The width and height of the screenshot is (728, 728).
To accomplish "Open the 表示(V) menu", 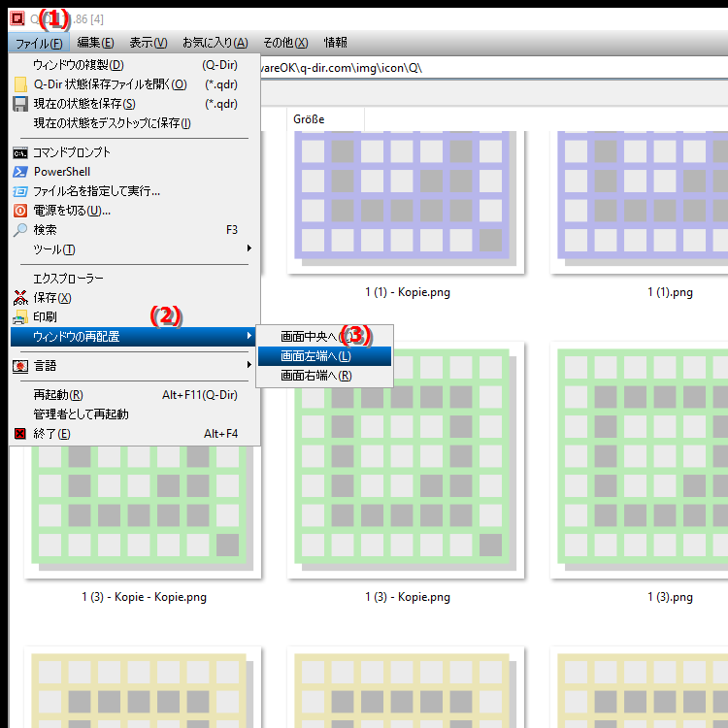I will click(x=149, y=43).
